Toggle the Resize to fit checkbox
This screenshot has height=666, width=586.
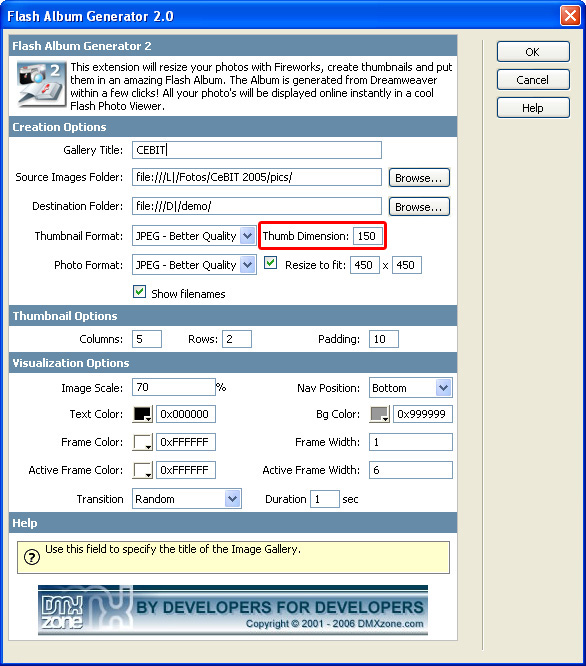(x=270, y=263)
